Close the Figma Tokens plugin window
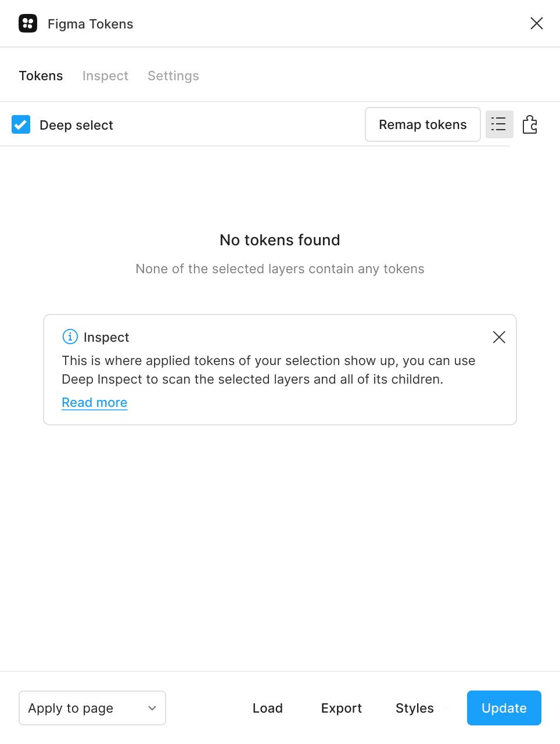Image resolution: width=560 pixels, height=744 pixels. click(x=536, y=23)
